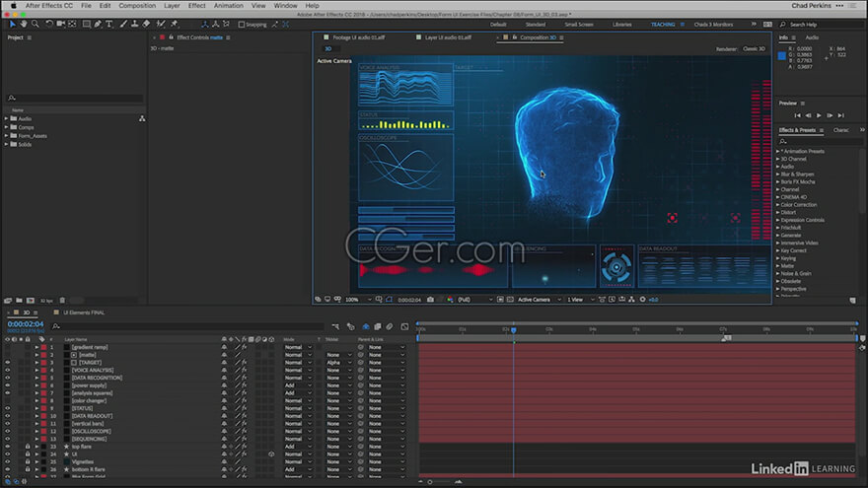Enable the motion blur switch in timeline
Image resolution: width=868 pixels, height=488 pixels.
[x=390, y=326]
